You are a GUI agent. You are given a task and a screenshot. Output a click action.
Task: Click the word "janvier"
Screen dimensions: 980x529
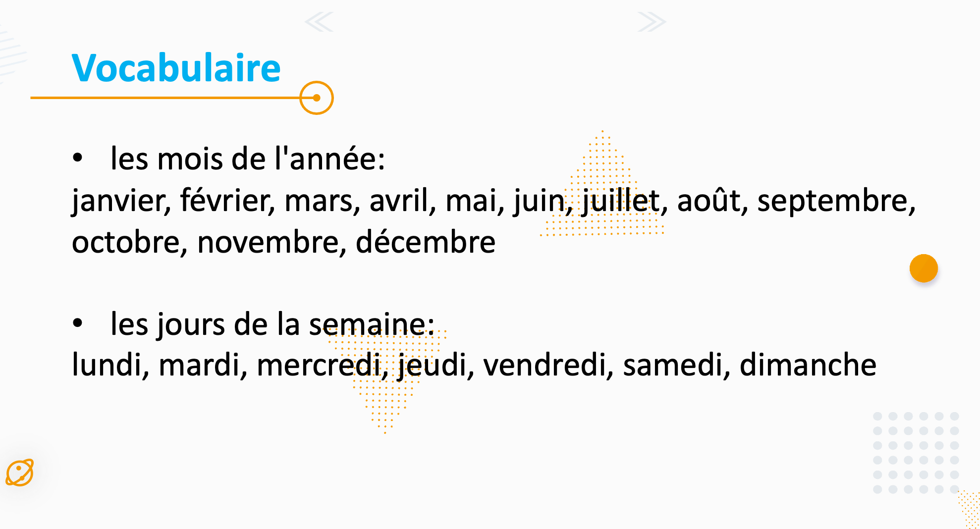(121, 201)
